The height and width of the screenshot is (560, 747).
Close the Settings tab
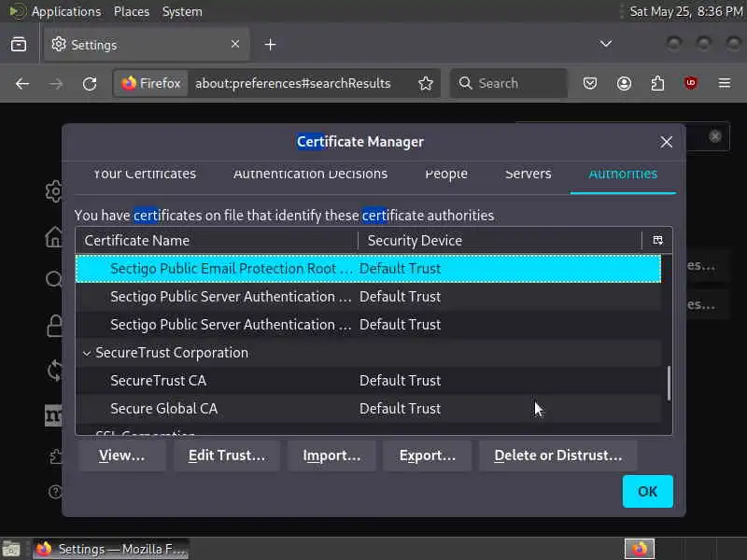(235, 44)
